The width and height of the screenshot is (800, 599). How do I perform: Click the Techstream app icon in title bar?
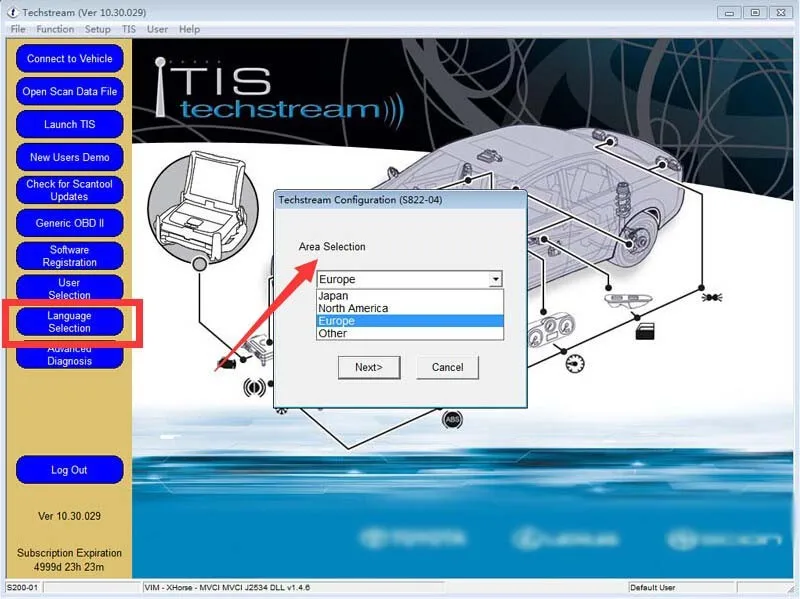tap(12, 12)
